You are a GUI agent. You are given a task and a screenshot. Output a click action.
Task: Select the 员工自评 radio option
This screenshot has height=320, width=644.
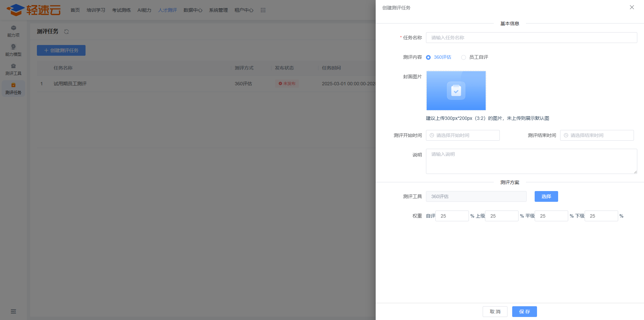point(464,57)
